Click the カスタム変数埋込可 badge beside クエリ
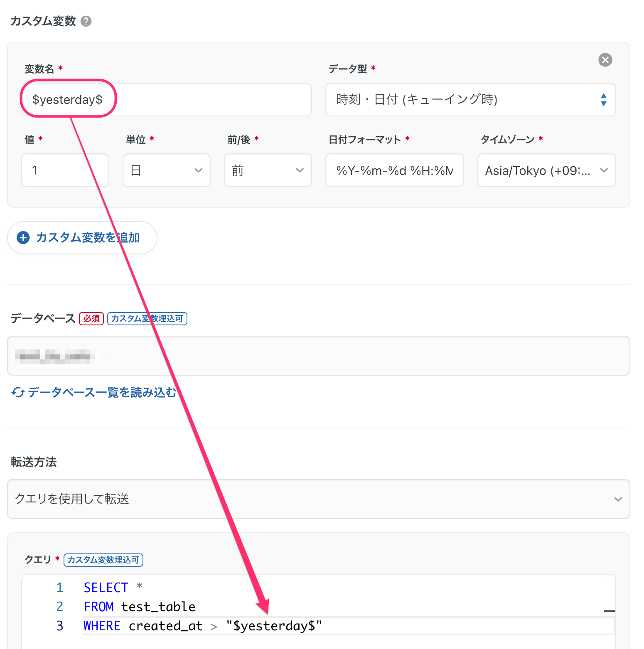The image size is (644, 649). pyautogui.click(x=103, y=560)
